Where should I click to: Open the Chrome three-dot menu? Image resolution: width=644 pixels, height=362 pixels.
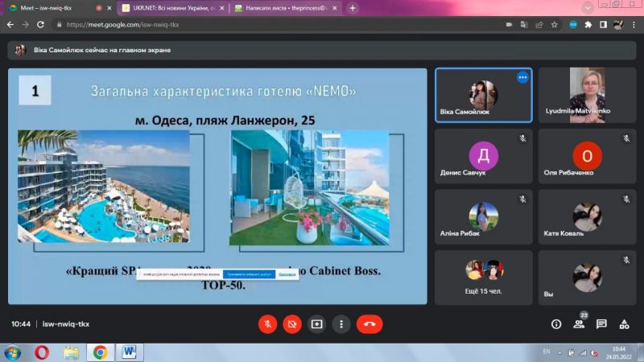pos(634,25)
